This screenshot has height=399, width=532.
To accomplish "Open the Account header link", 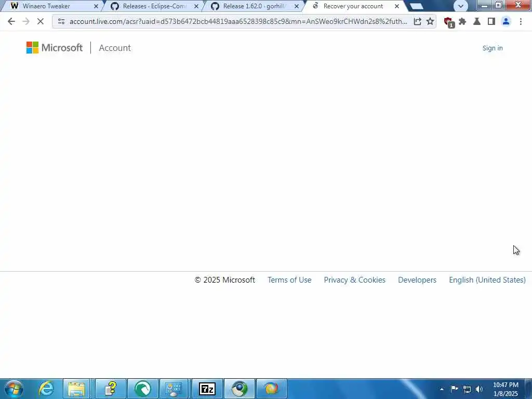I will [115, 48].
